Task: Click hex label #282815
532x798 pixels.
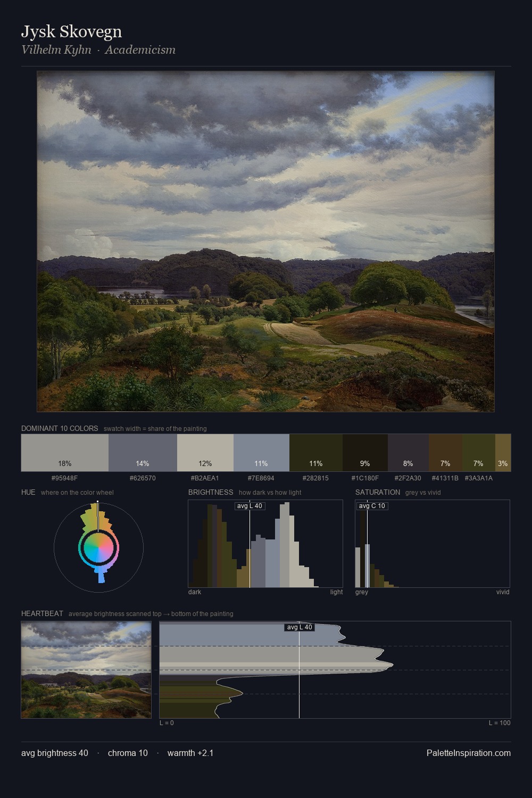Action: (x=316, y=478)
